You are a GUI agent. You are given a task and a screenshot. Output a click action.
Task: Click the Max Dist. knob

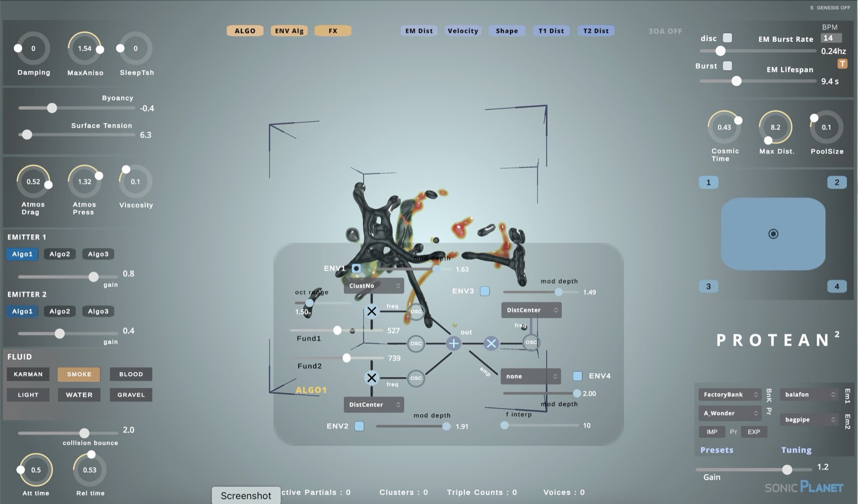775,128
